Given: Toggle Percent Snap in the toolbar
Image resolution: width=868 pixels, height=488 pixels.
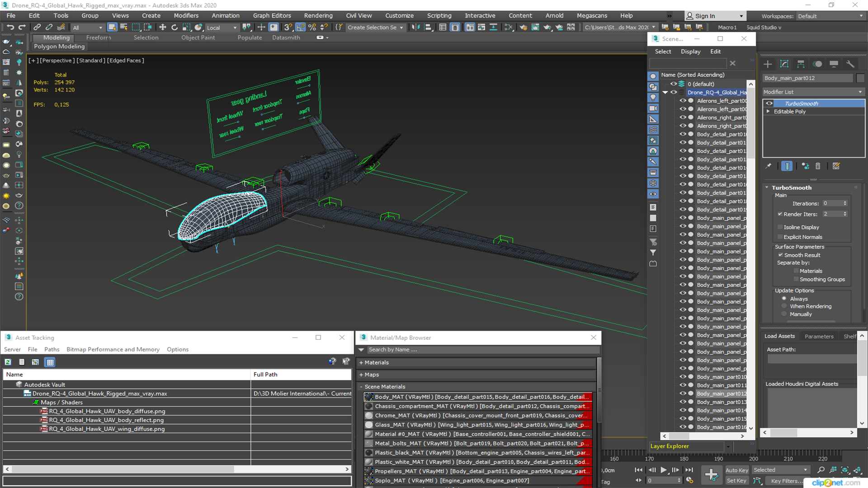Looking at the screenshot, I should click(x=312, y=27).
